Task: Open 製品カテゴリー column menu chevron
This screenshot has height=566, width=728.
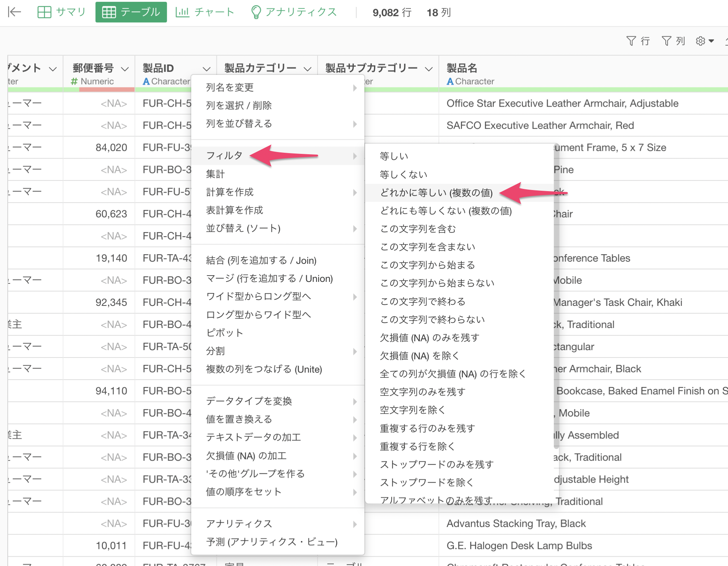Action: click(x=308, y=69)
